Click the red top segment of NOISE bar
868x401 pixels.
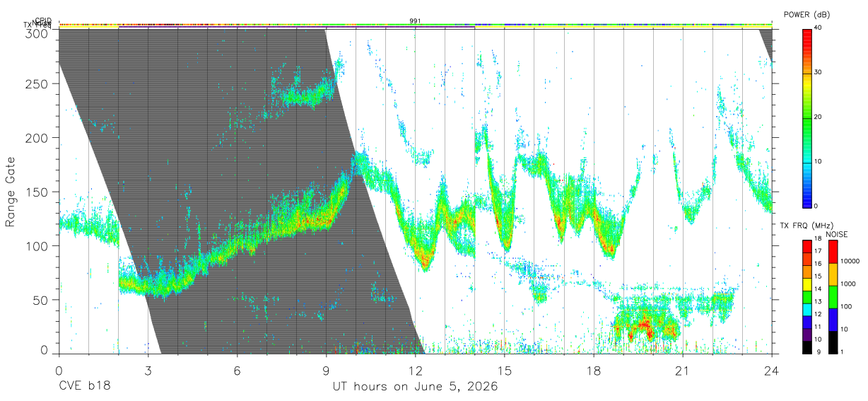pyautogui.click(x=833, y=251)
